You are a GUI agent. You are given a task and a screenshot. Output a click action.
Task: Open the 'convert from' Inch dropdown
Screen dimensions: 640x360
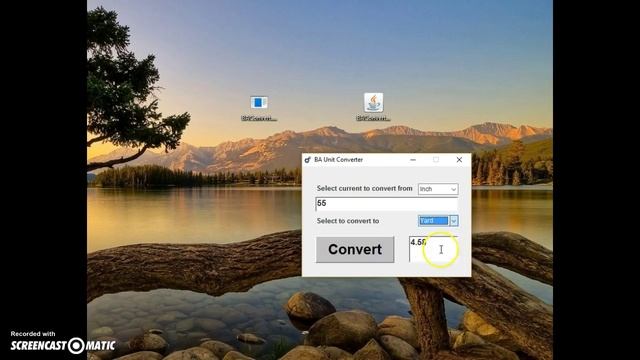click(x=438, y=189)
